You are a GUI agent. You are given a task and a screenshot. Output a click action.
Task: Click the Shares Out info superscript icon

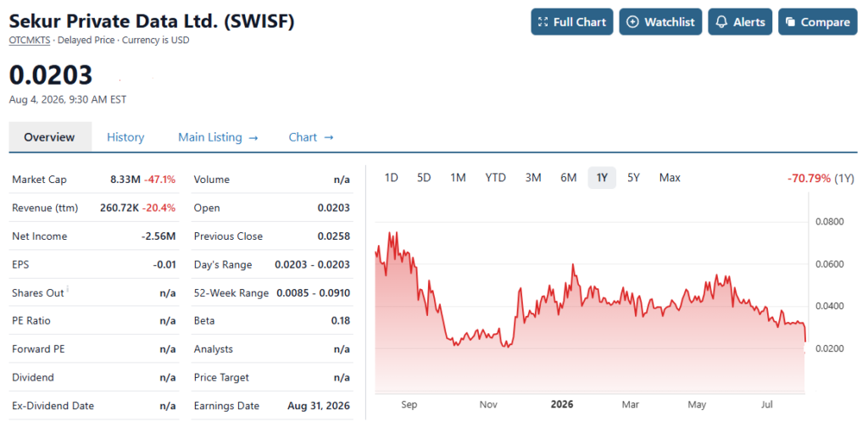click(68, 289)
